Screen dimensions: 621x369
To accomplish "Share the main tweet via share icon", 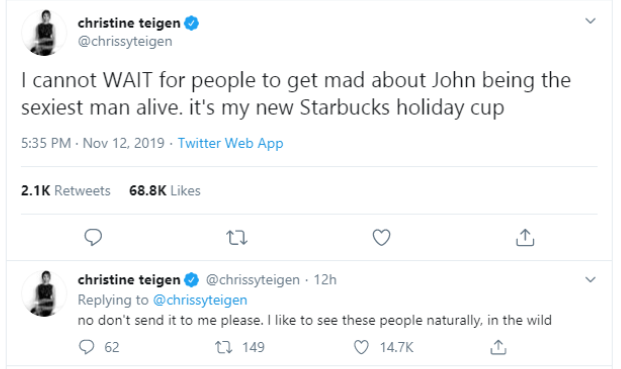I will pyautogui.click(x=525, y=238).
